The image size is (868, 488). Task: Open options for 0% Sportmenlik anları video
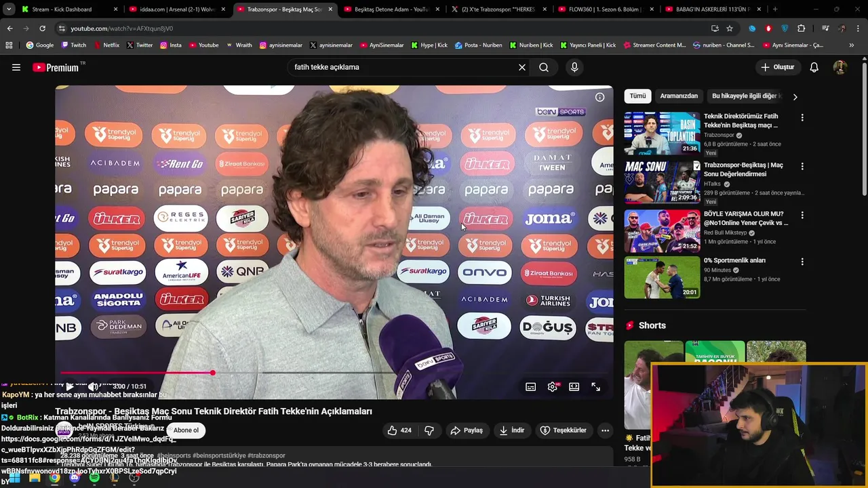(x=802, y=262)
